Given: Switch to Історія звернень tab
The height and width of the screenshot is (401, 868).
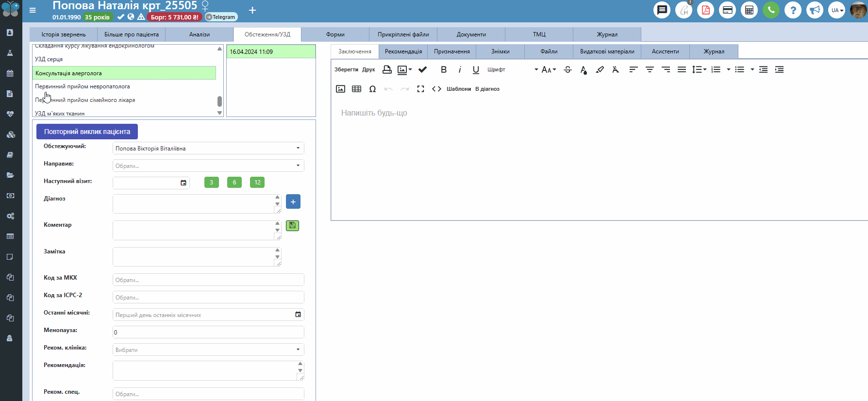Looking at the screenshot, I should [64, 34].
